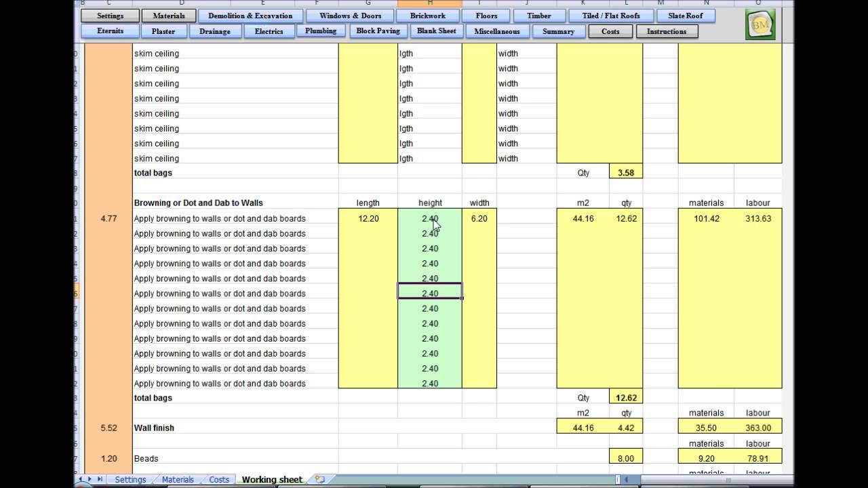Viewport: 868px width, 488px height.
Task: Select the skim ceiling total bags 3.58
Action: (626, 173)
